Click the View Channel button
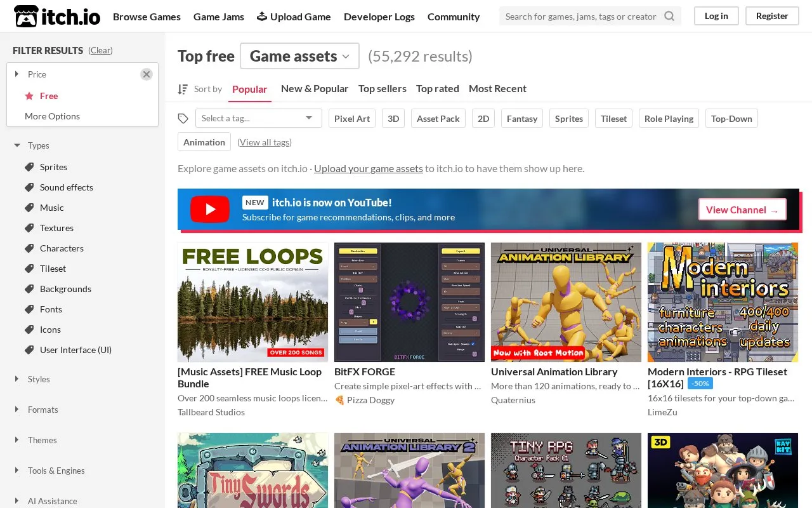 (x=742, y=210)
